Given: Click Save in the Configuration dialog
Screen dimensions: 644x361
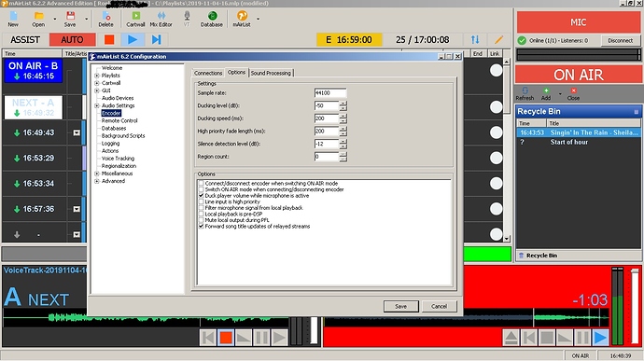Looking at the screenshot, I should tap(400, 306).
